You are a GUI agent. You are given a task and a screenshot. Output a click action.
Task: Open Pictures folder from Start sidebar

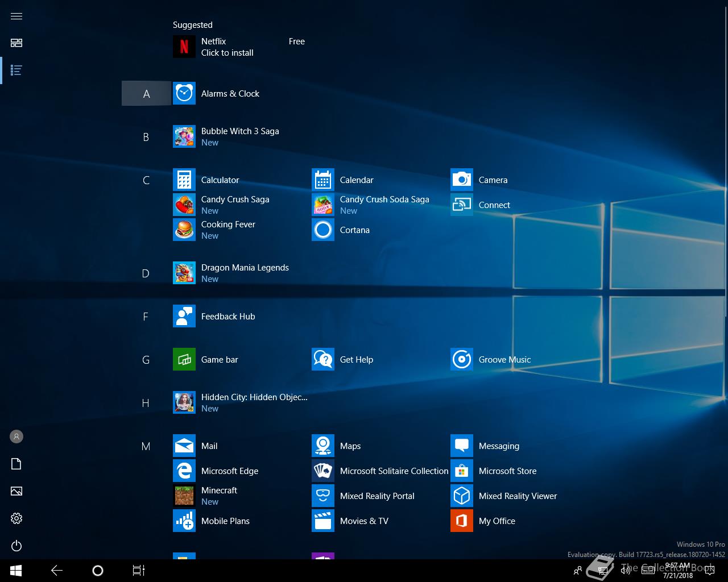click(16, 491)
